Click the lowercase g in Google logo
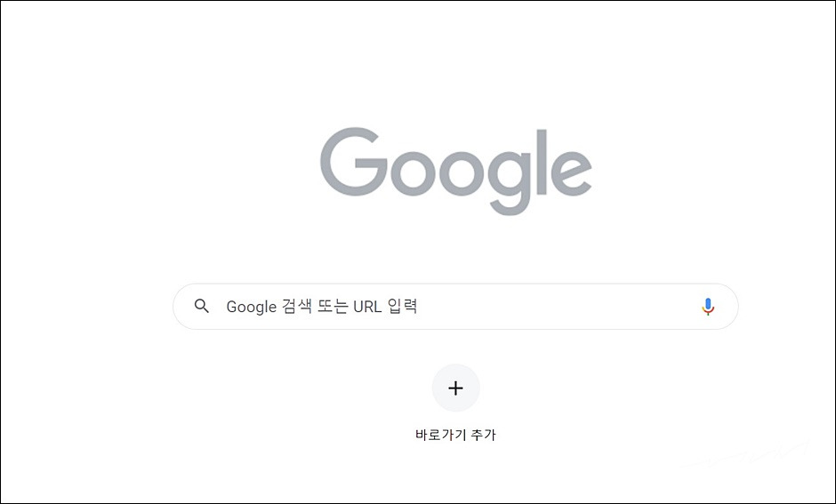The width and height of the screenshot is (836, 504). point(510,183)
